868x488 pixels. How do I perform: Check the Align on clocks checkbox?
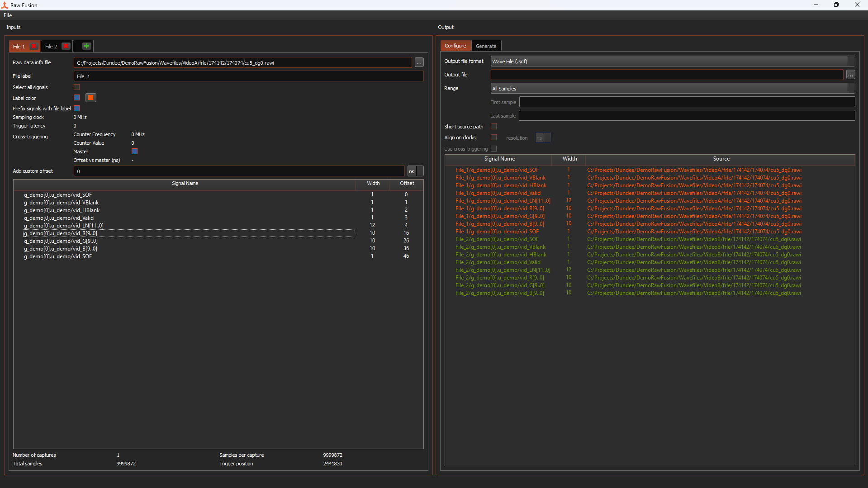tap(493, 137)
